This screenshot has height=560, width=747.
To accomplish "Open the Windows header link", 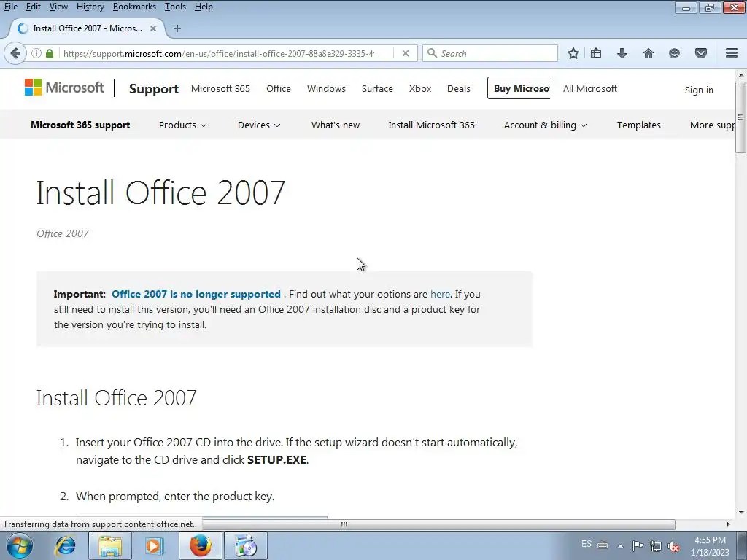I will 326,88.
